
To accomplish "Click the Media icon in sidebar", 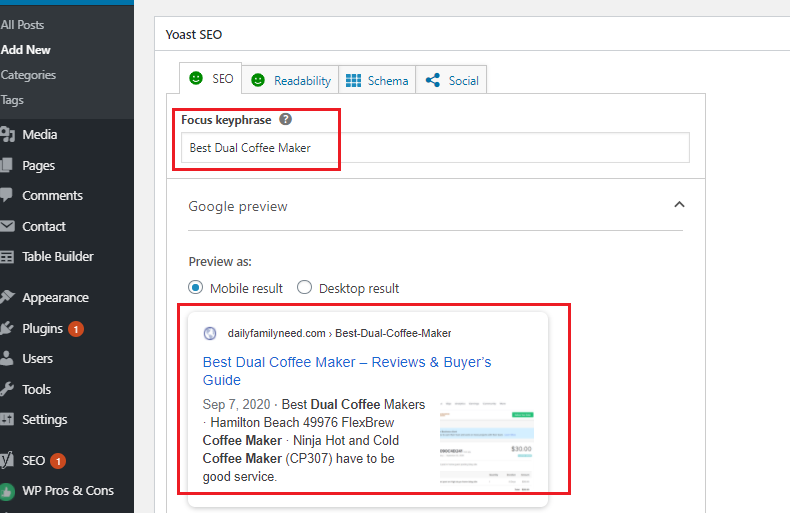I will tap(7, 135).
